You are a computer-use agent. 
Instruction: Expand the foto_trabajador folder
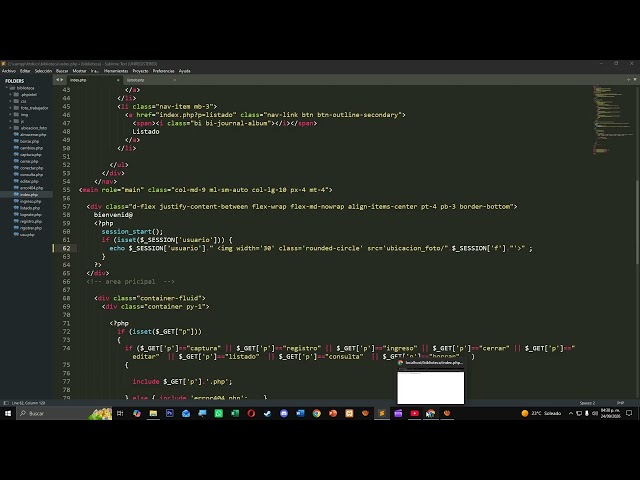(x=11, y=108)
